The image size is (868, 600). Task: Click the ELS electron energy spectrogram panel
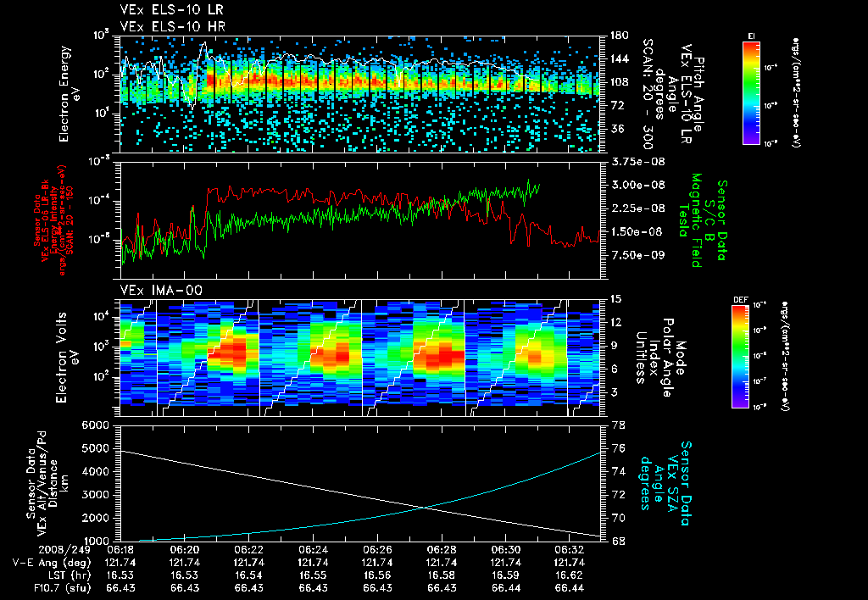tap(359, 94)
